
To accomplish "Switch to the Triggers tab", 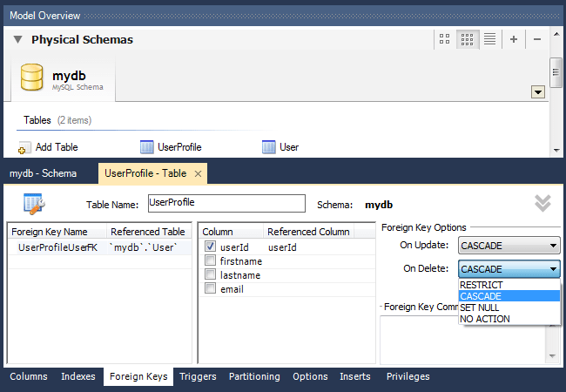I will pyautogui.click(x=198, y=376).
